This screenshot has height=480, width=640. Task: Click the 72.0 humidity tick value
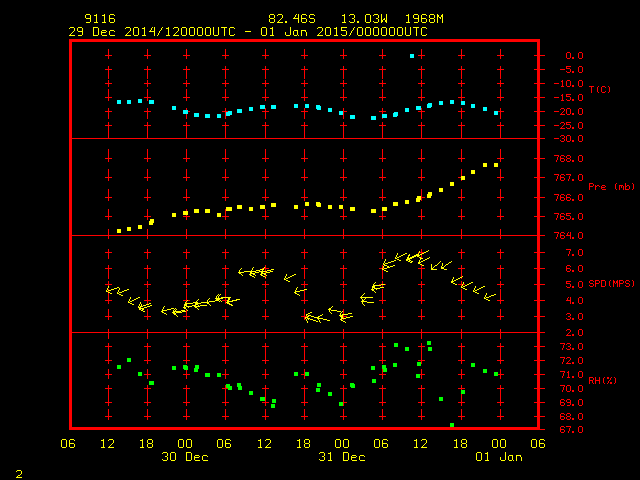pos(571,360)
